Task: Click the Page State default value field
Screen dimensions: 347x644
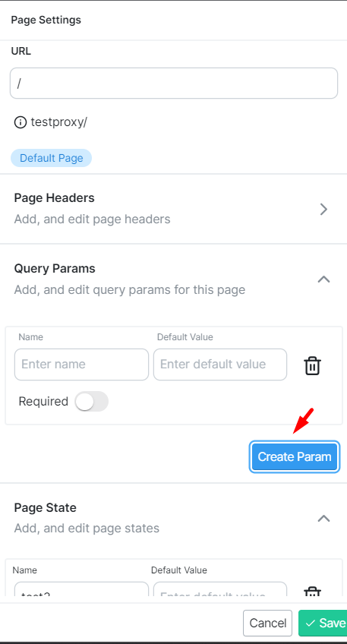Action: (220, 589)
